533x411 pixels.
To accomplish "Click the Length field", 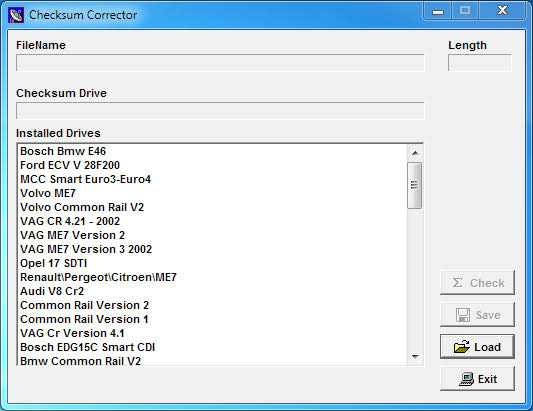I will 479,63.
